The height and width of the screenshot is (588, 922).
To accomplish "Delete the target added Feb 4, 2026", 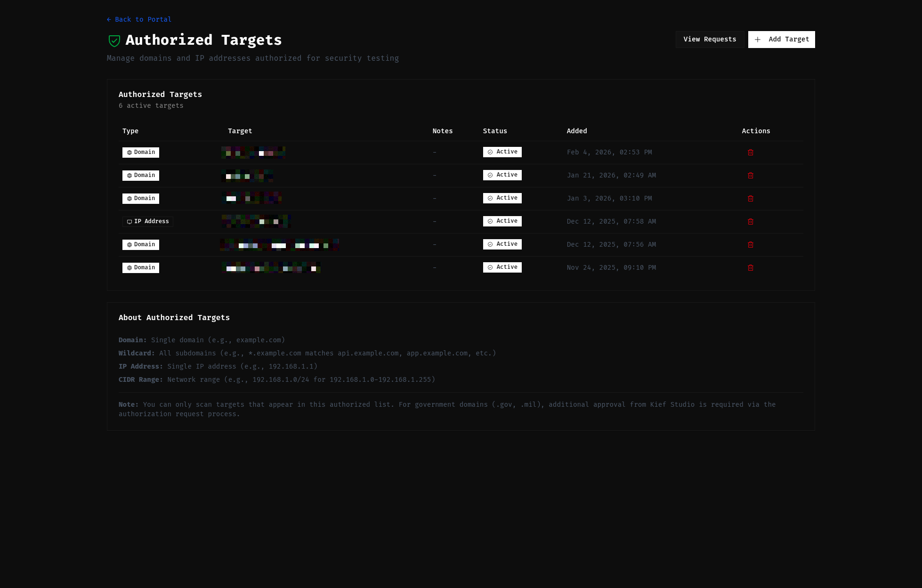I will click(751, 153).
